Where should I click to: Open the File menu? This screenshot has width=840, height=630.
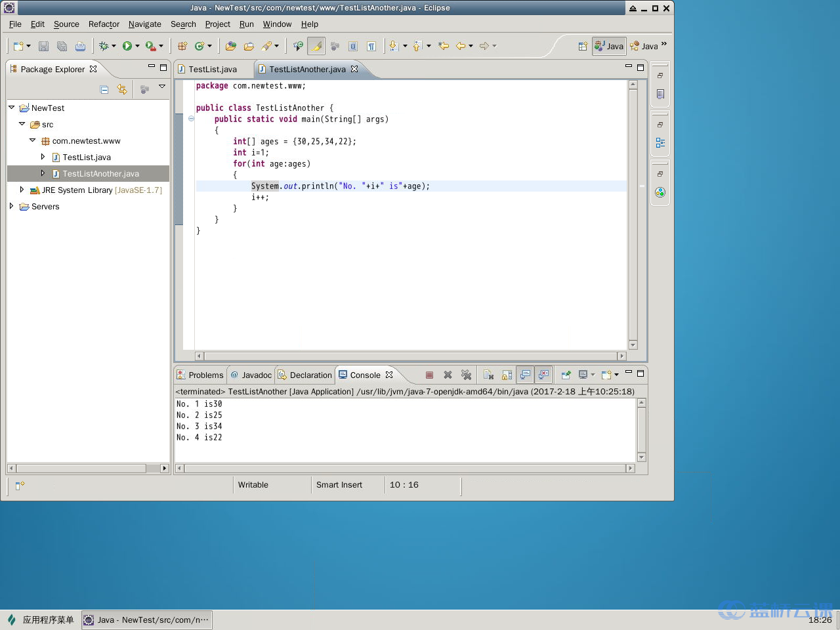[15, 24]
